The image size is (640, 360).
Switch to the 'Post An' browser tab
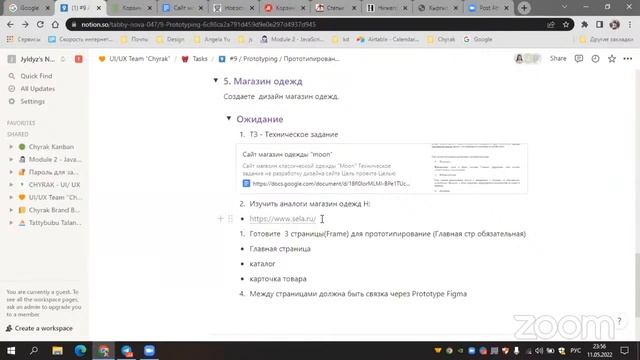(489, 8)
